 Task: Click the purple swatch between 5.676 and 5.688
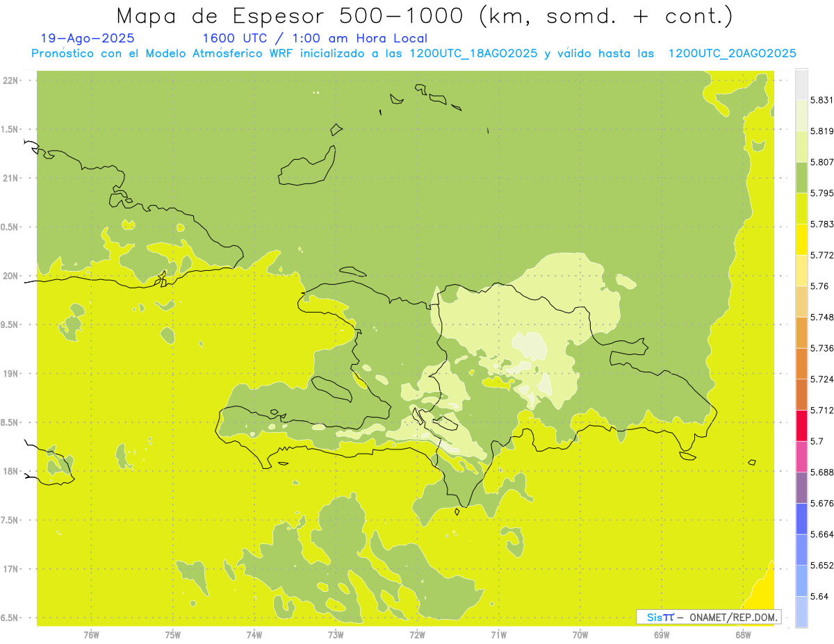pyautogui.click(x=801, y=488)
